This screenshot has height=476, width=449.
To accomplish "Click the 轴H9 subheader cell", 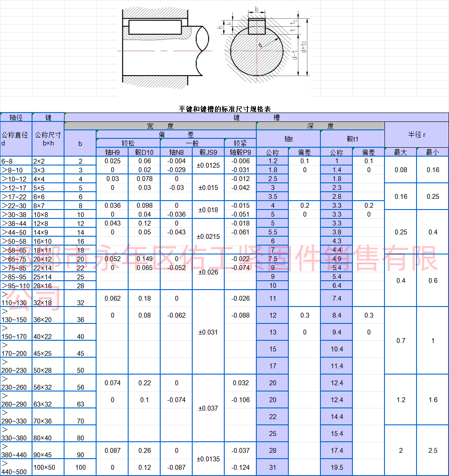I will tap(112, 152).
